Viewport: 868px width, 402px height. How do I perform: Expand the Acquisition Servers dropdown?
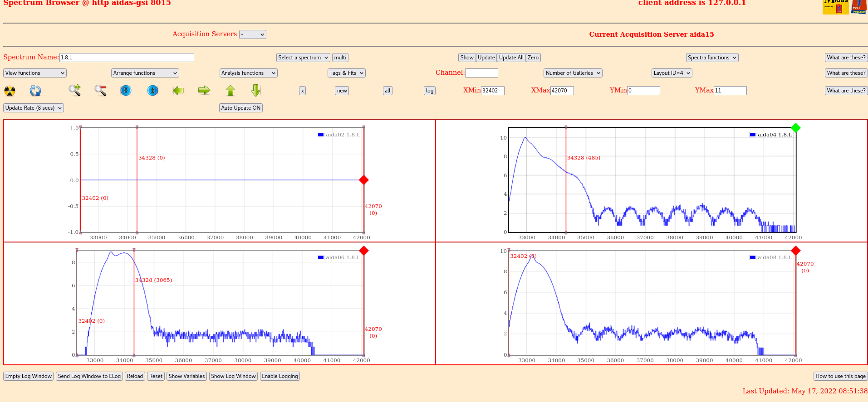click(252, 34)
